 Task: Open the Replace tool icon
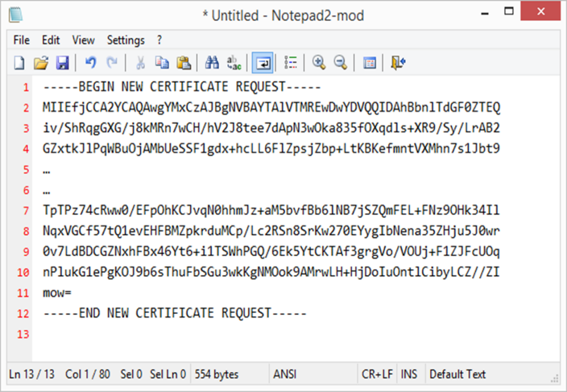tap(234, 63)
